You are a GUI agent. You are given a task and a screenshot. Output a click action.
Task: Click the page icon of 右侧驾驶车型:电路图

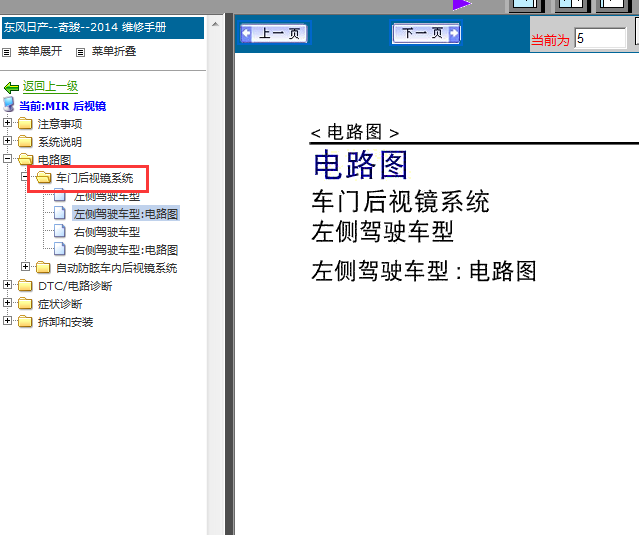[60, 249]
